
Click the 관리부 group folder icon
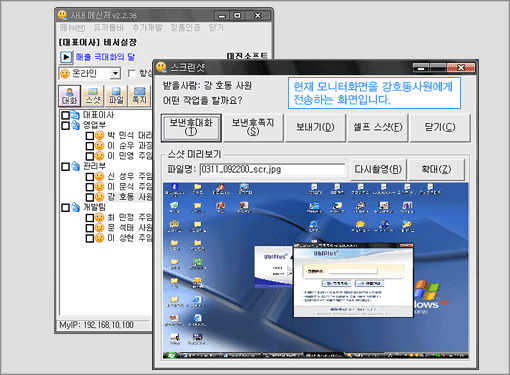[x=75, y=166]
